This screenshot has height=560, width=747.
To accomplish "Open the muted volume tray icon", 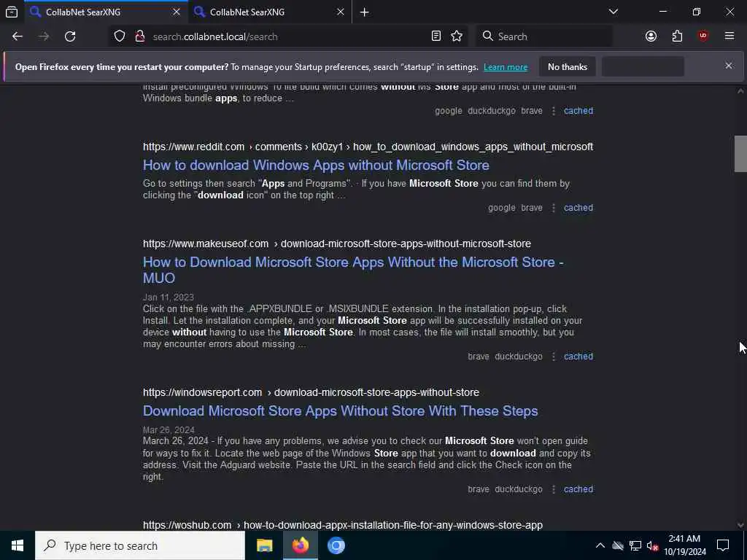I will coord(652,545).
